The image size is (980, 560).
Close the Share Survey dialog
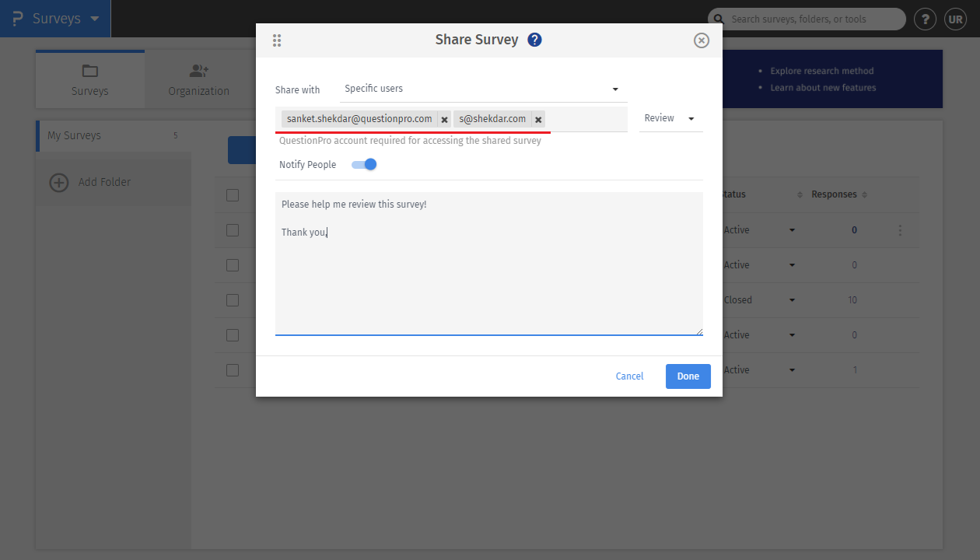702,40
